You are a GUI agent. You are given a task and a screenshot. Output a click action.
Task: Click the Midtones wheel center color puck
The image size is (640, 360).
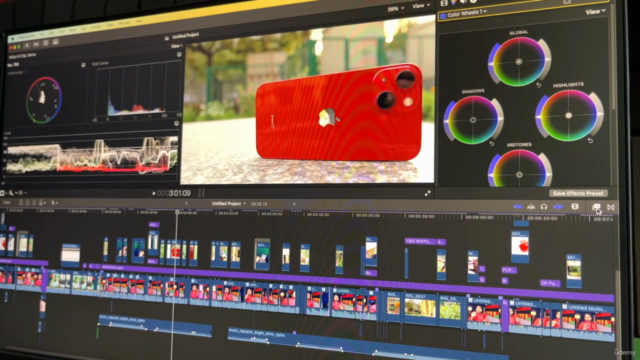coord(519,175)
